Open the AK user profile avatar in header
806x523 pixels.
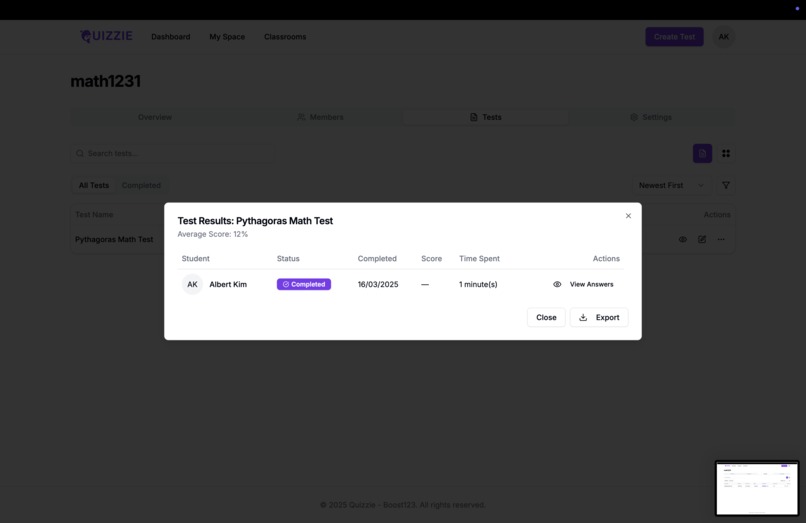click(x=724, y=37)
